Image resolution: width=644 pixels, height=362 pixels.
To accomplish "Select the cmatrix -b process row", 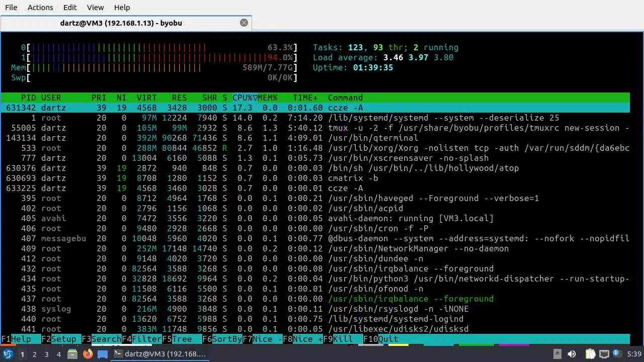I will point(315,178).
